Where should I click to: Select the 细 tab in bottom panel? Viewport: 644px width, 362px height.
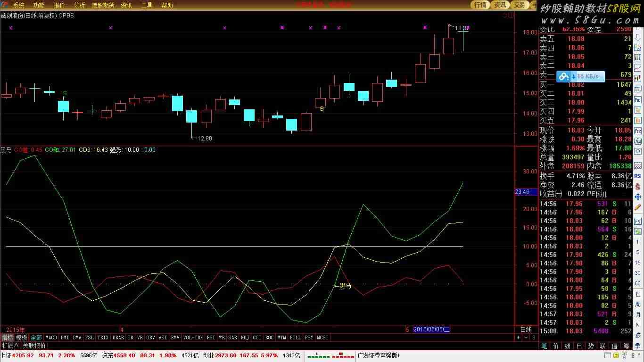(x=568, y=346)
